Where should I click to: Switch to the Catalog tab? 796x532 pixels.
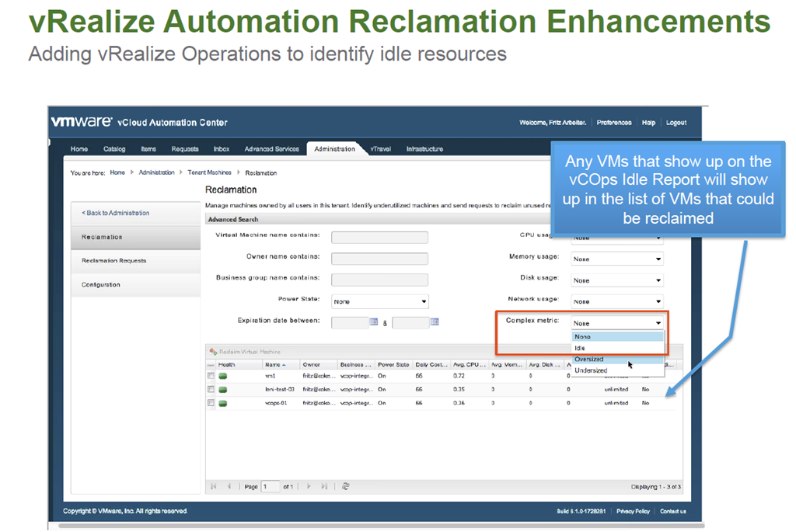[114, 149]
